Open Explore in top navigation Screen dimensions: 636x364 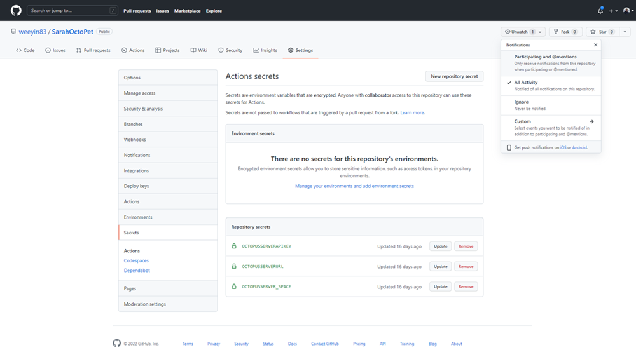[214, 11]
